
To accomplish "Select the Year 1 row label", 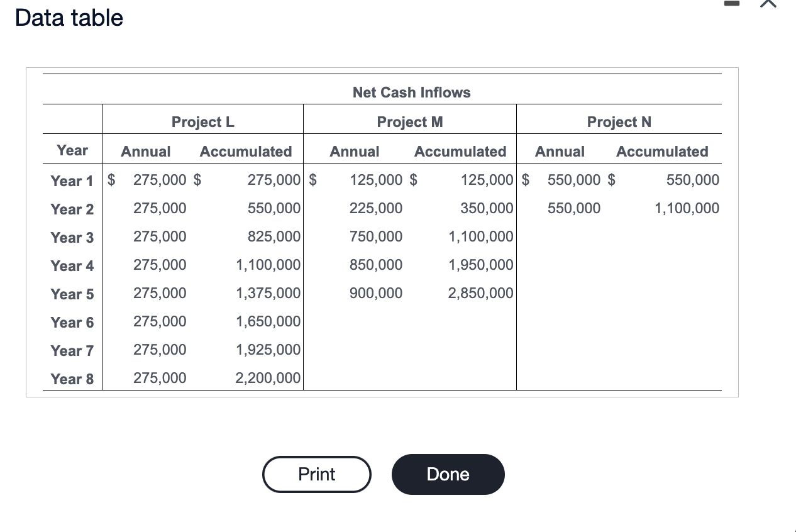I will [72, 180].
